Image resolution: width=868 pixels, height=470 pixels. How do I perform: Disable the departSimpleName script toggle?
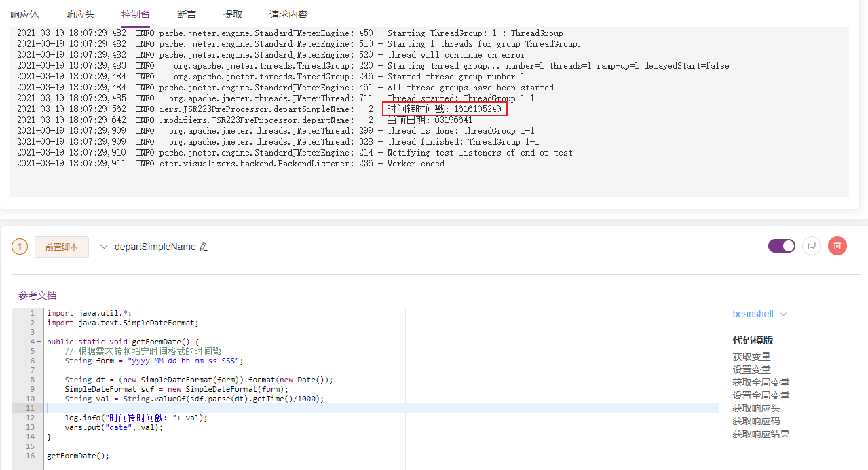click(x=782, y=246)
